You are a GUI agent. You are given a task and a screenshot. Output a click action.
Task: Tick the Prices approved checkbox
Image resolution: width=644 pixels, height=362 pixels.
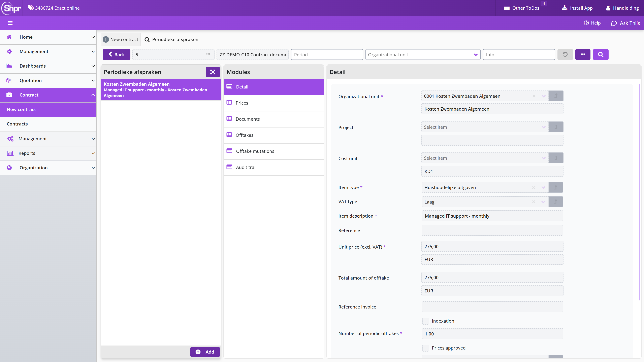[x=425, y=348]
